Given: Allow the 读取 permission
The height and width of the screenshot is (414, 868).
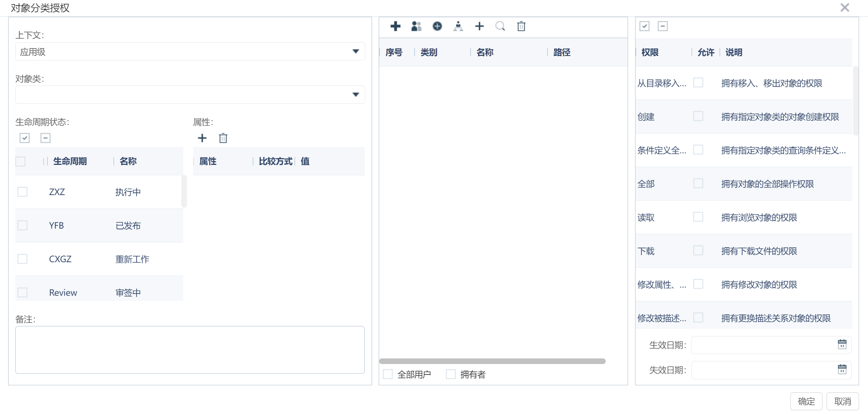Looking at the screenshot, I should pos(698,217).
